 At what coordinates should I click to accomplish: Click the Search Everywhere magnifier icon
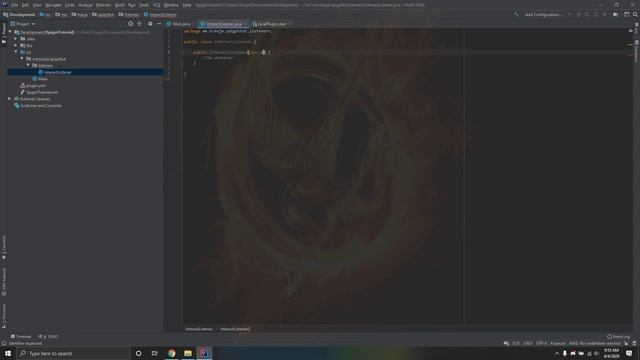pos(635,14)
